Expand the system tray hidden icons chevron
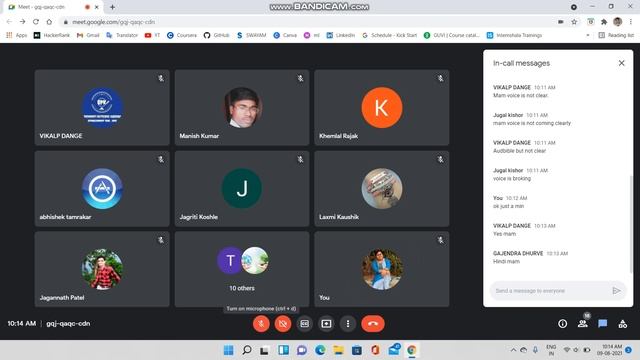 pyautogui.click(x=513, y=350)
